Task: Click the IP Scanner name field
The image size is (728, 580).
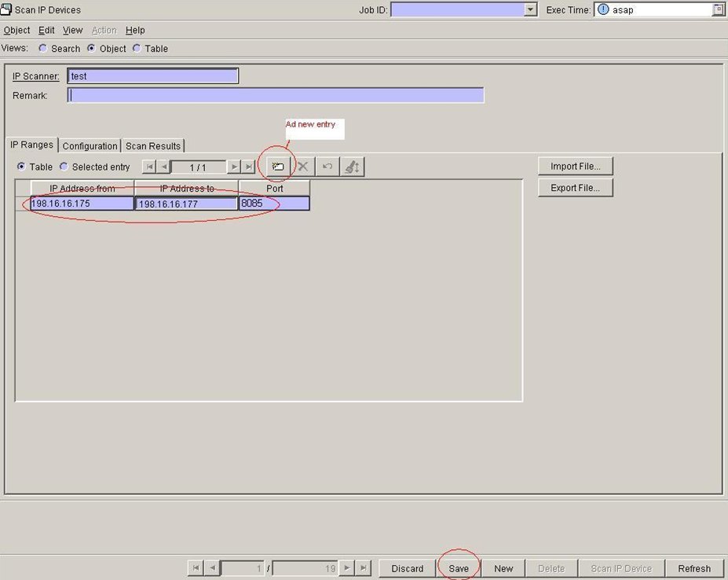Action: pos(153,76)
